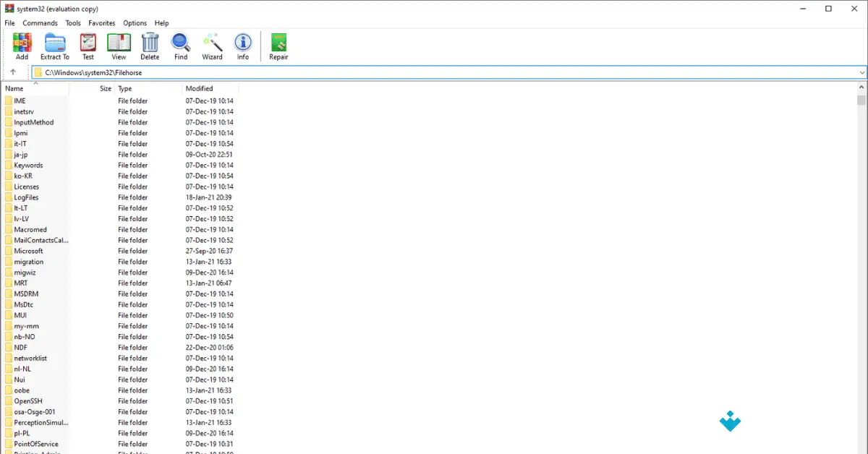Screen dimensions: 868x454
Task: Click the up-one-level arrow button
Action: pyautogui.click(x=14, y=72)
